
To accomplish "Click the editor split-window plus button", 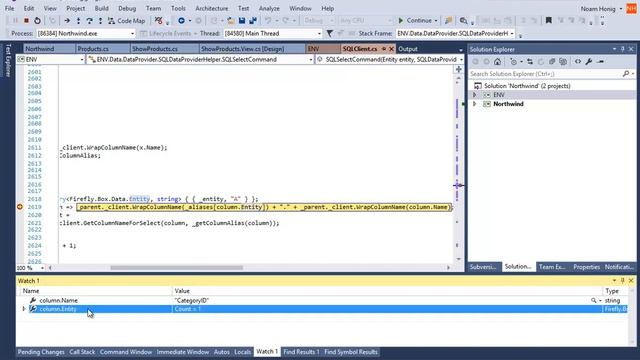I will point(459,69).
